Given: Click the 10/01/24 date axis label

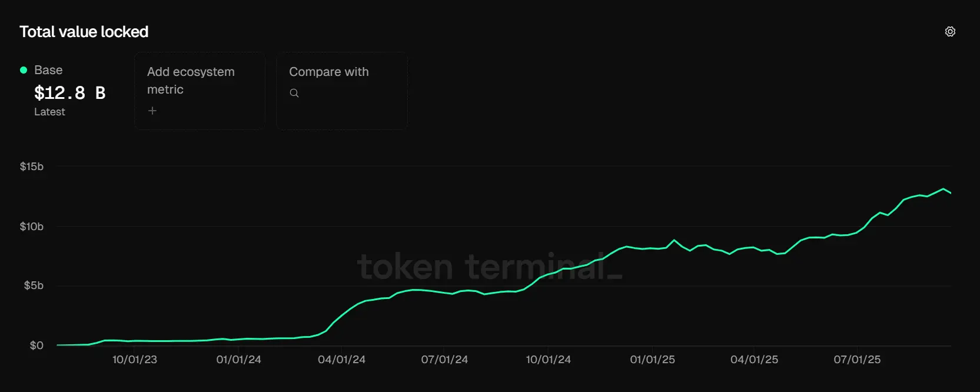Looking at the screenshot, I should click(548, 360).
